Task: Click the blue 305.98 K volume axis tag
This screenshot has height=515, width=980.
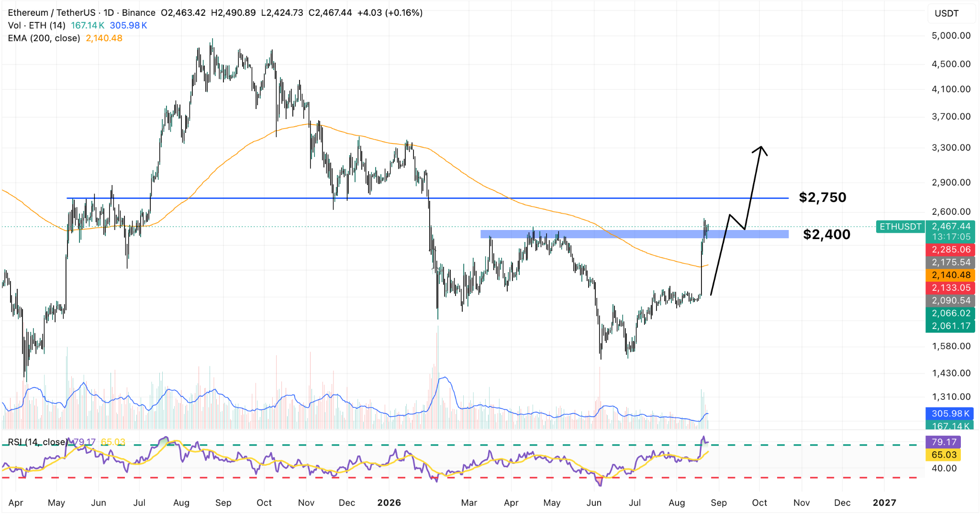Action: 950,414
